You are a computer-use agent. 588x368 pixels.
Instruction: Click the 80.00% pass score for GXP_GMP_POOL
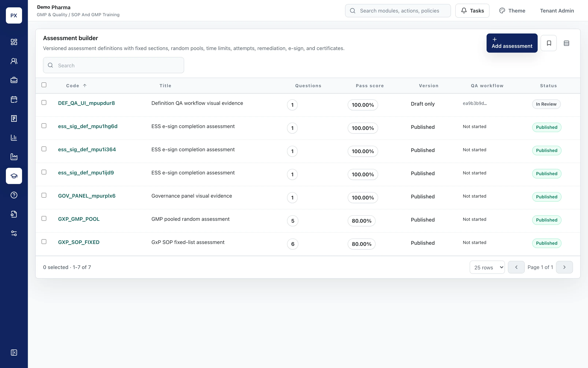tap(362, 221)
